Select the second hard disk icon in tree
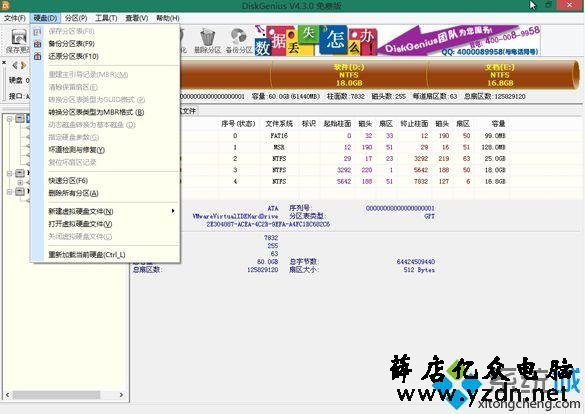 pos(20,173)
